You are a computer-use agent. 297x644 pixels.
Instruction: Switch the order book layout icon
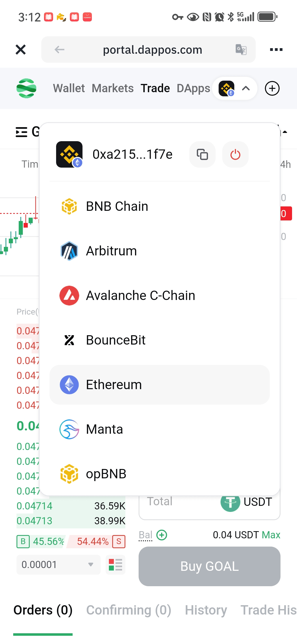pos(116,565)
